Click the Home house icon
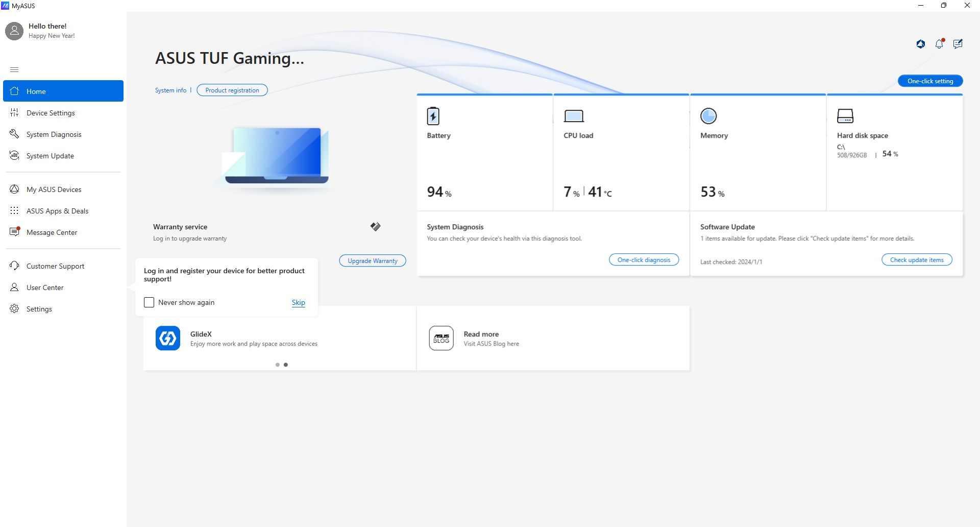 [14, 91]
